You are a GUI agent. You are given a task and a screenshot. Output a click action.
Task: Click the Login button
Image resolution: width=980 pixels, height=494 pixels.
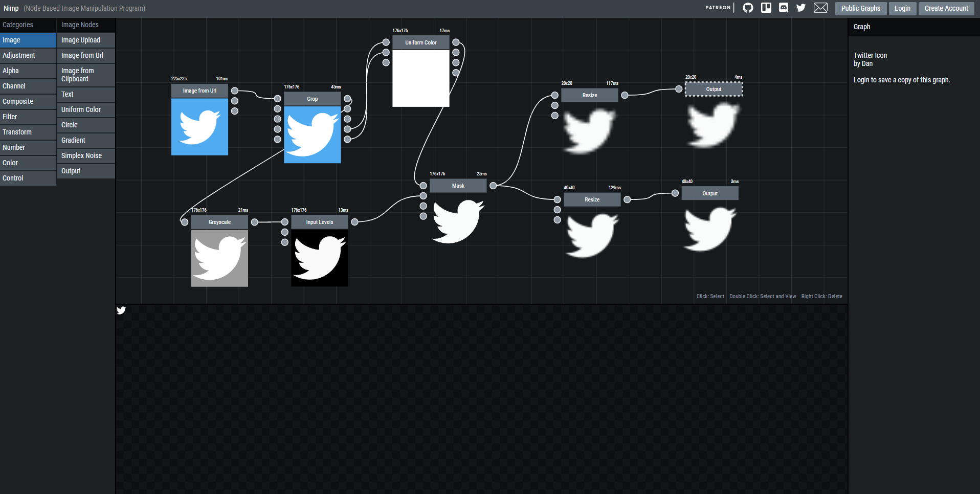[902, 8]
